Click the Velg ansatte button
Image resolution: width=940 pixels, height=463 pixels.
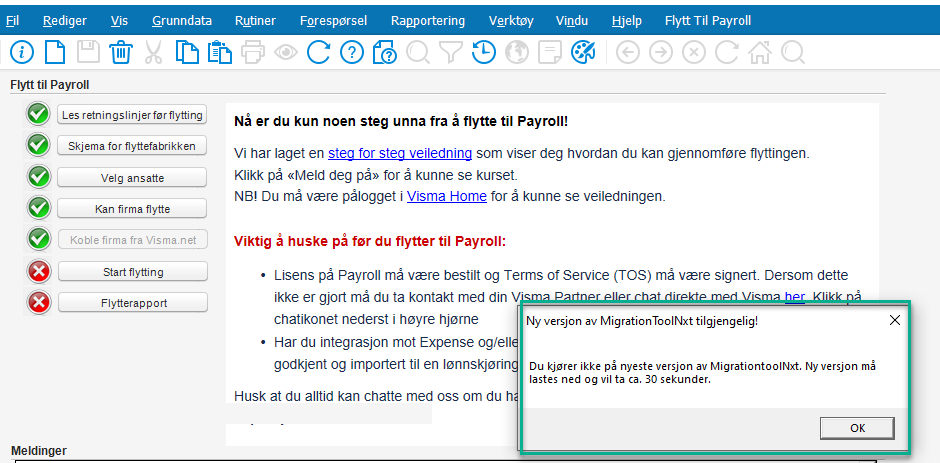[132, 178]
